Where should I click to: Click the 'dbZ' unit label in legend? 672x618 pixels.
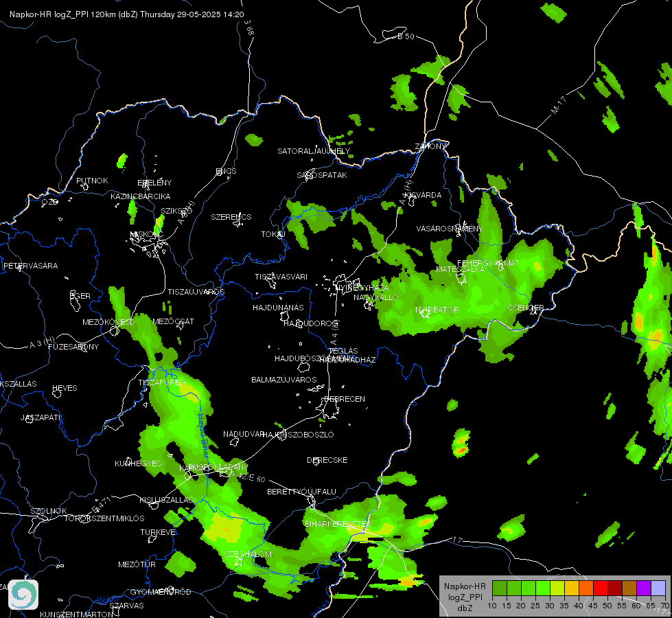tap(465, 608)
